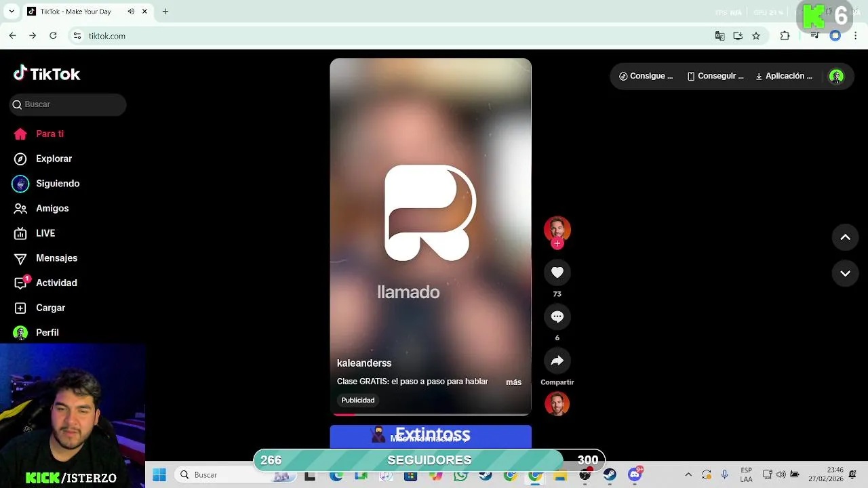This screenshot has width=868, height=488.
Task: Click the video progress bar
Action: (431, 414)
